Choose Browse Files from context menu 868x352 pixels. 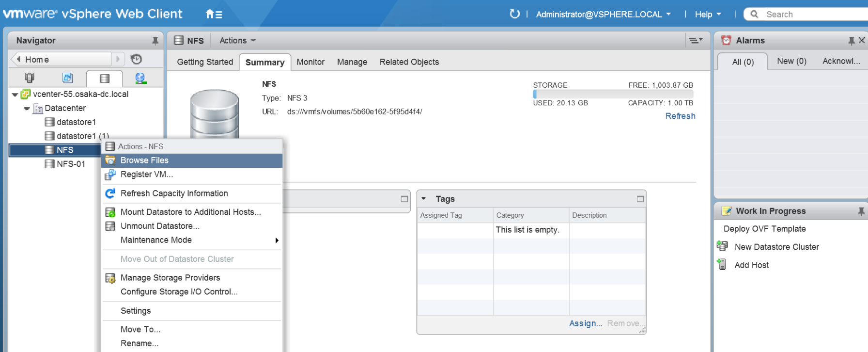point(144,160)
